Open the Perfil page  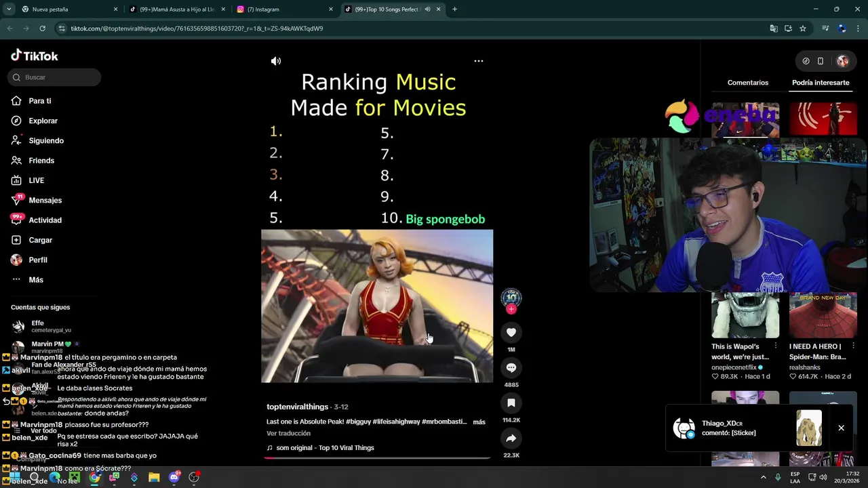tap(37, 260)
